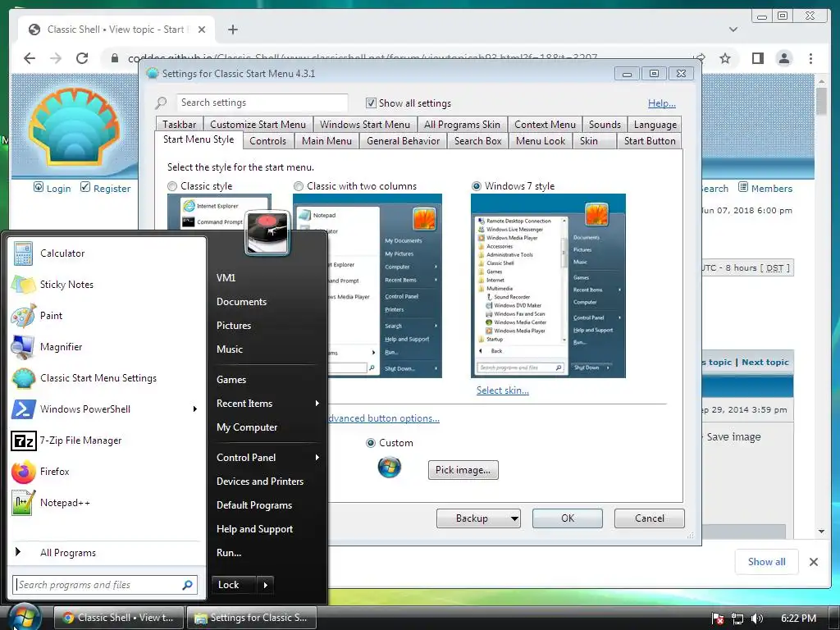Click the search magnifier in start menu
This screenshot has height=630, width=840.
[188, 584]
